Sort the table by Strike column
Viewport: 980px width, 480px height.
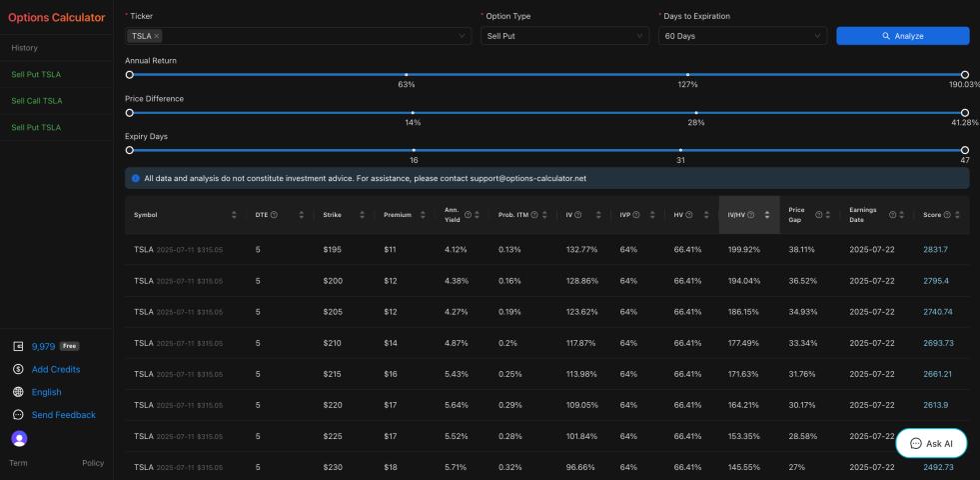pyautogui.click(x=361, y=215)
